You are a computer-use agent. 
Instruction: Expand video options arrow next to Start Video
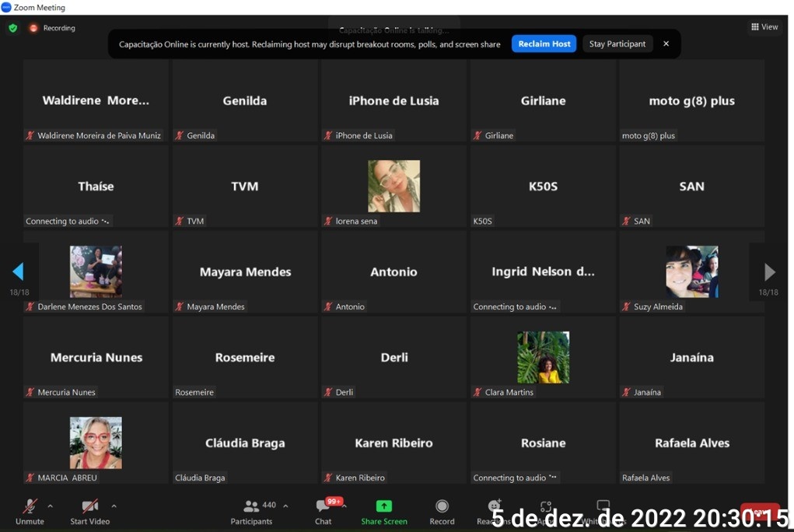pyautogui.click(x=114, y=506)
